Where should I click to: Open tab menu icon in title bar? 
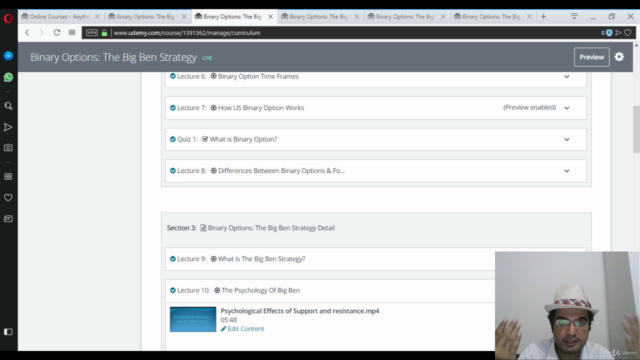(x=574, y=16)
